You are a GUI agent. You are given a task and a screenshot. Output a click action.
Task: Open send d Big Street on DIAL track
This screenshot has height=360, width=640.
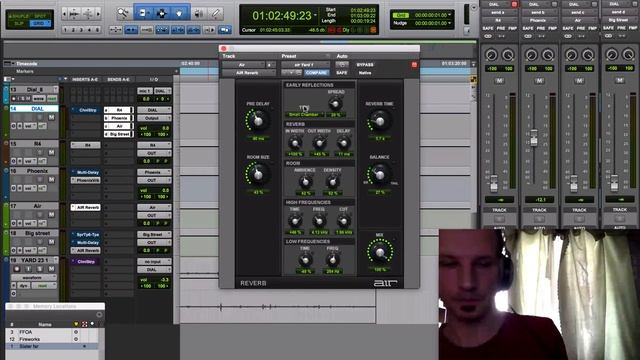tap(118, 134)
